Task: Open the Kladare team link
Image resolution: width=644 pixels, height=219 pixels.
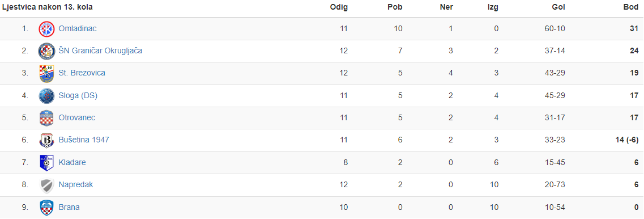Action: 72,163
